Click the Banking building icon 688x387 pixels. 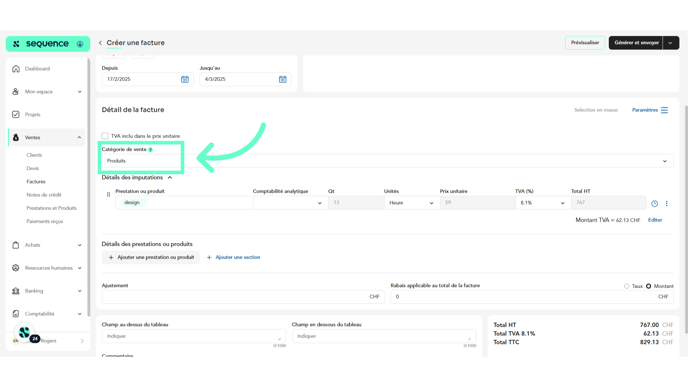pos(16,291)
